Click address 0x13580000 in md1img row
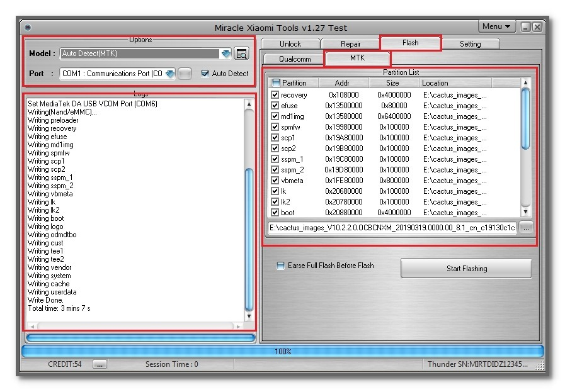The image size is (565, 392). coord(344,116)
